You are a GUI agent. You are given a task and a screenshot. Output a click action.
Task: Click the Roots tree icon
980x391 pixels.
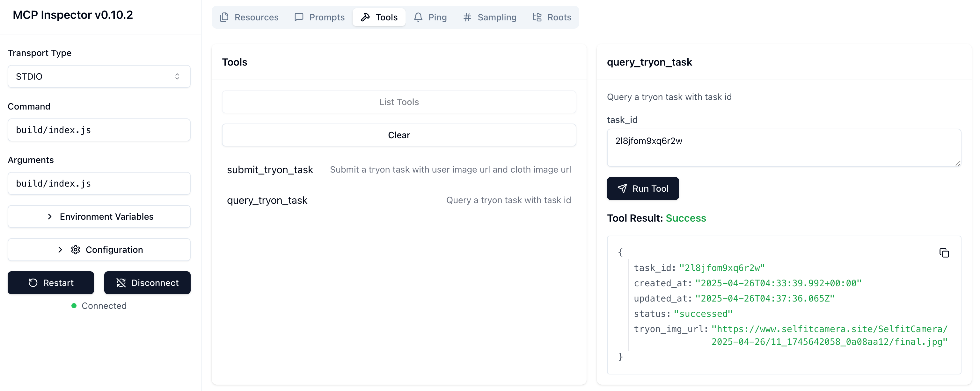click(537, 17)
